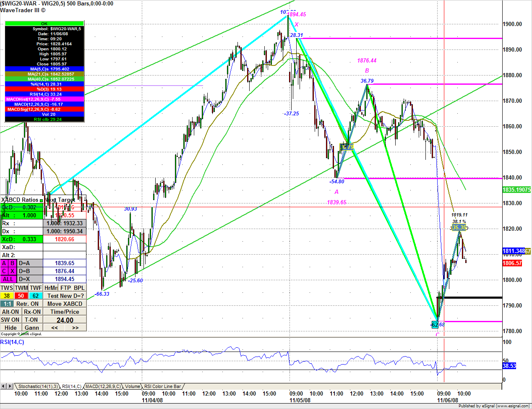532x409 pixels.
Task: Hide the XABCD ratios panel
Action: coord(10,328)
